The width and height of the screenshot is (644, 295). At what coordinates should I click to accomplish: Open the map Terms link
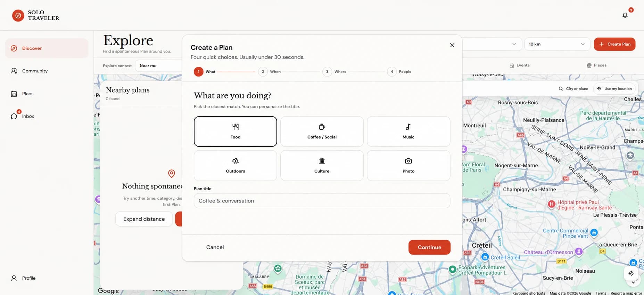coord(601,293)
